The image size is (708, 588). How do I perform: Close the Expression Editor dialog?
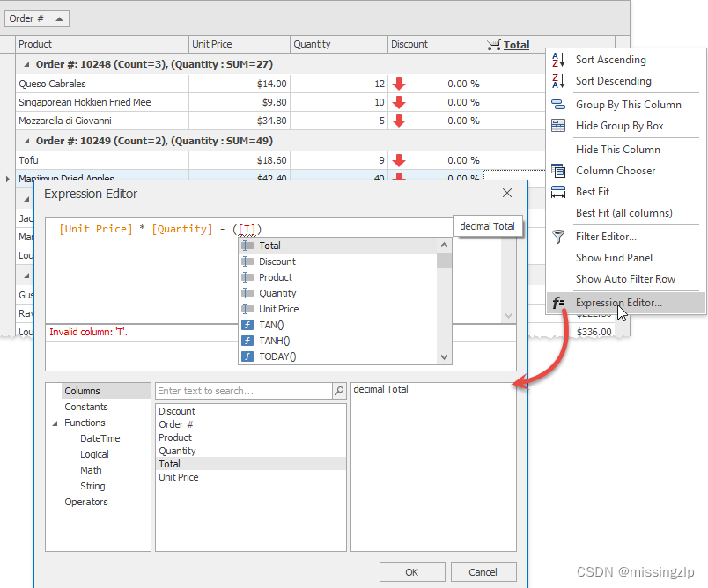pyautogui.click(x=507, y=193)
